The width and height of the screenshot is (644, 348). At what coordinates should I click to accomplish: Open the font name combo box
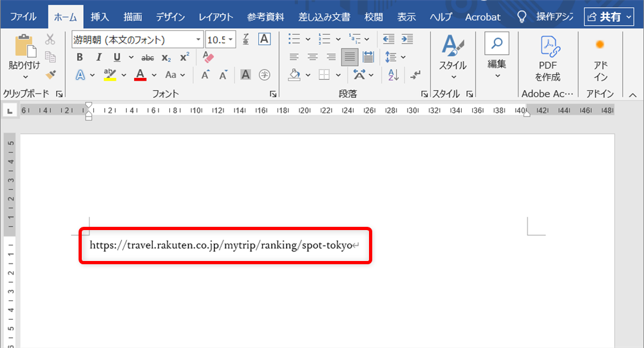(137, 39)
